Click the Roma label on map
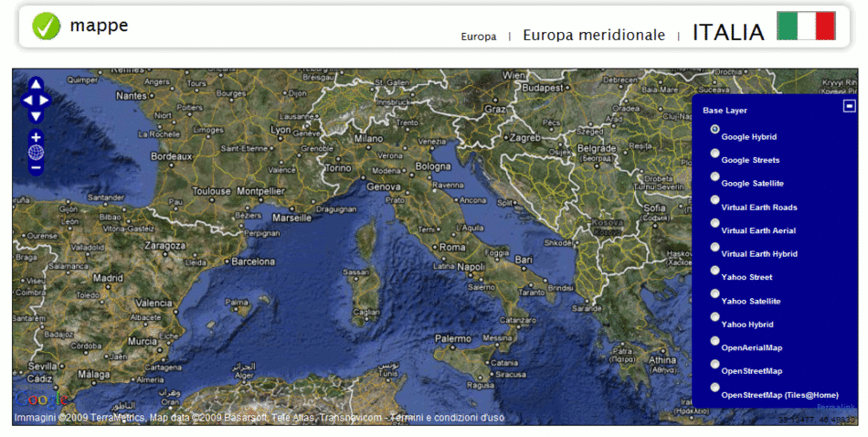Image resolution: width=868 pixels, height=437 pixels. 452,248
